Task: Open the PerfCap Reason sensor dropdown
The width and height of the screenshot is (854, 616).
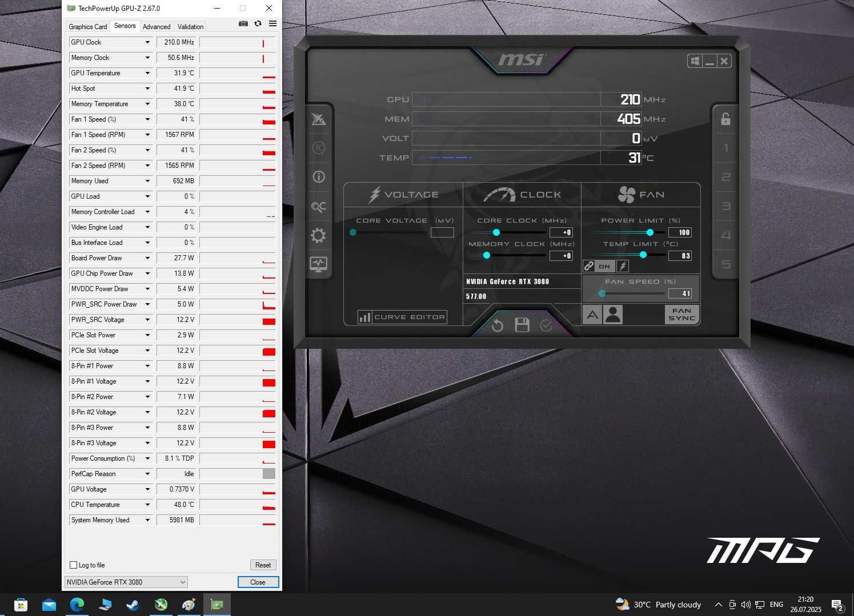Action: pos(147,474)
